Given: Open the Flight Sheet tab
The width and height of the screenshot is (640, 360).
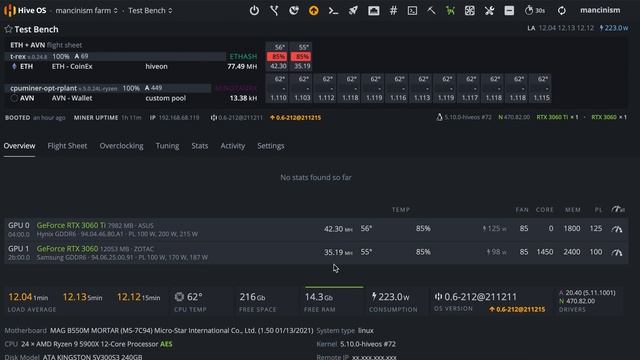Looking at the screenshot, I should point(67,146).
